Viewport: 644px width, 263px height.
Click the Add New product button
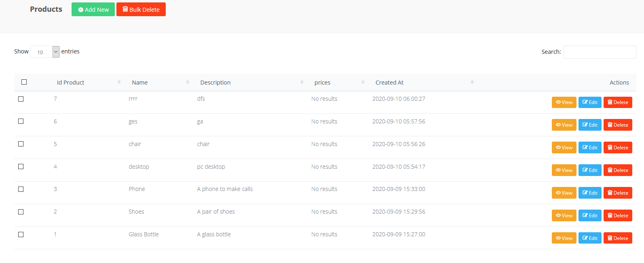93,9
